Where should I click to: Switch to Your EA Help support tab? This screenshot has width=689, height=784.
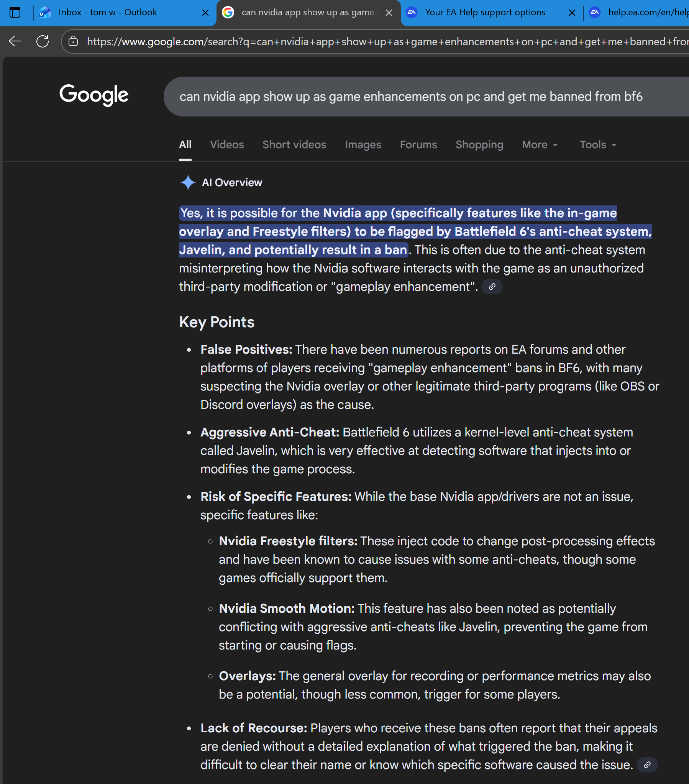484,13
